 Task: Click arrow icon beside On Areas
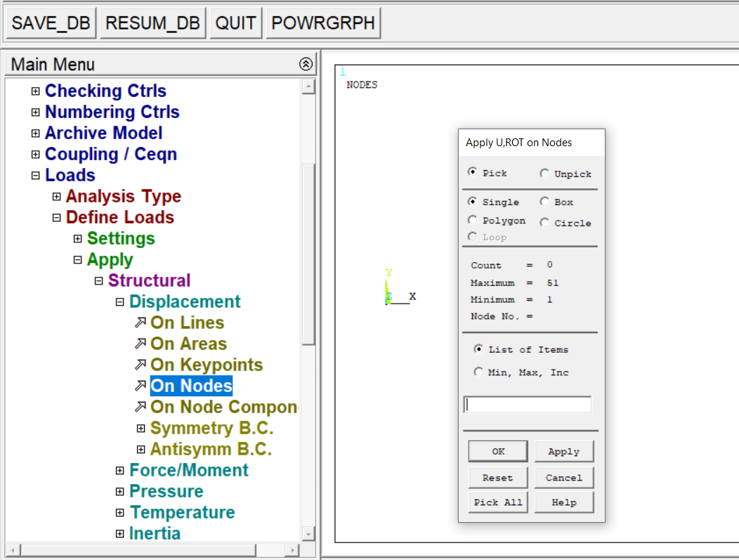point(140,344)
